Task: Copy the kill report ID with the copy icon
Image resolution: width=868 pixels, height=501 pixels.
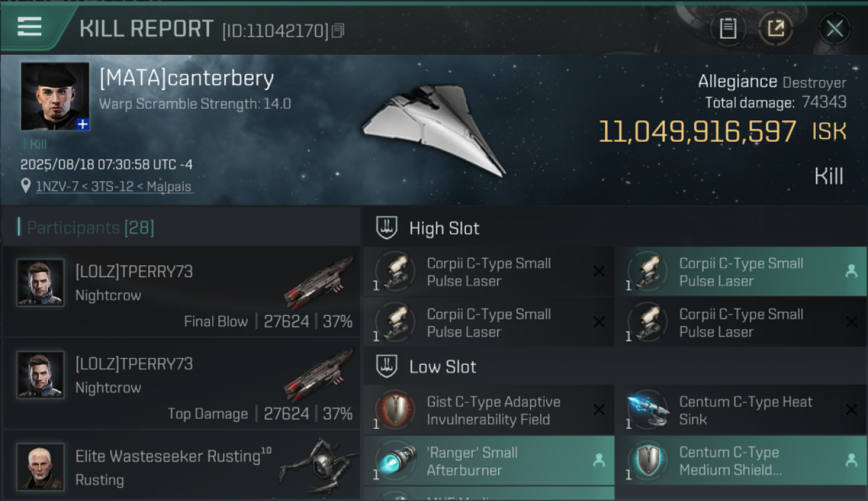Action: point(338,31)
